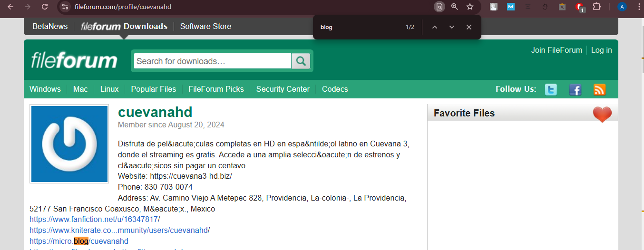This screenshot has width=644, height=250.
Task: Open the Linux category
Action: [109, 89]
